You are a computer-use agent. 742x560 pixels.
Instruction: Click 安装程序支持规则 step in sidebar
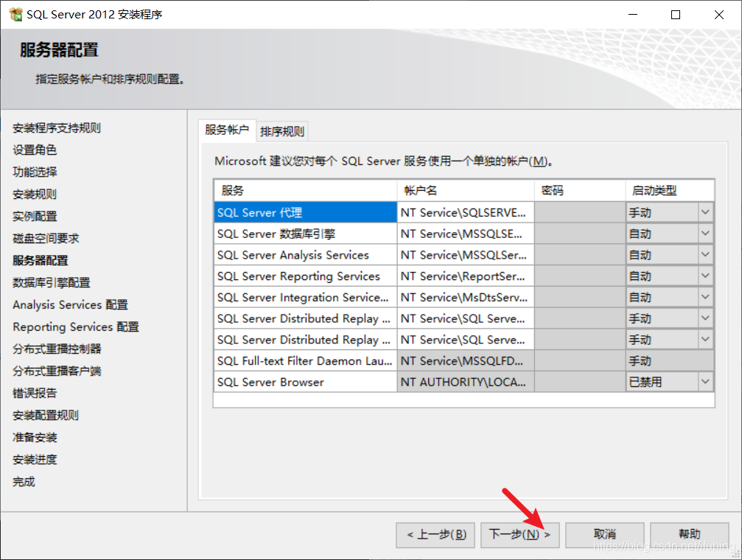click(56, 127)
